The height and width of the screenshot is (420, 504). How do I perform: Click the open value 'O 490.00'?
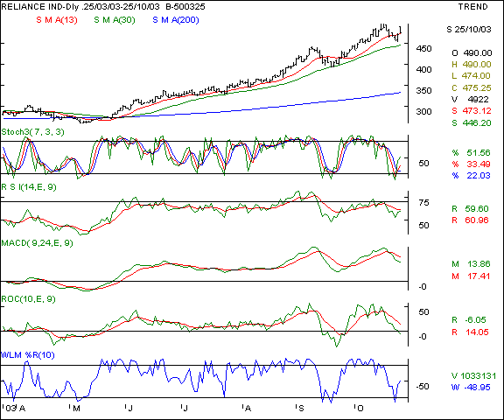(472, 53)
